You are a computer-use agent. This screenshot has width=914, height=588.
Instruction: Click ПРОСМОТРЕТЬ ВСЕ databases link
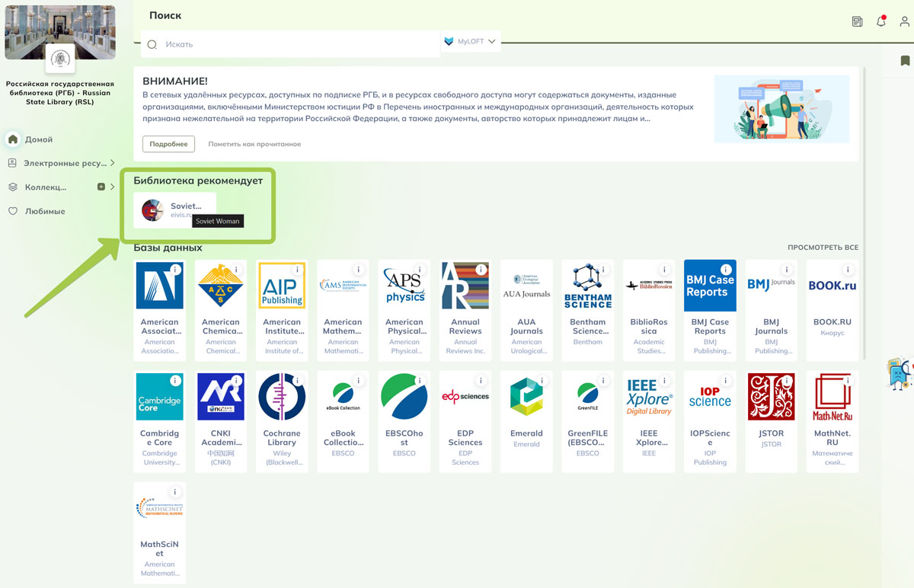pyautogui.click(x=823, y=248)
